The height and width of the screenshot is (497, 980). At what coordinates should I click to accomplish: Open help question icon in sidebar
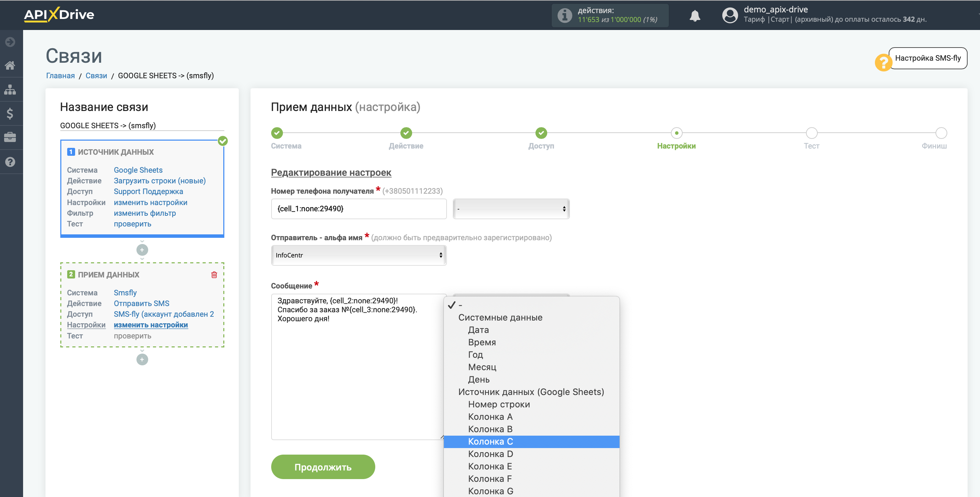point(10,162)
